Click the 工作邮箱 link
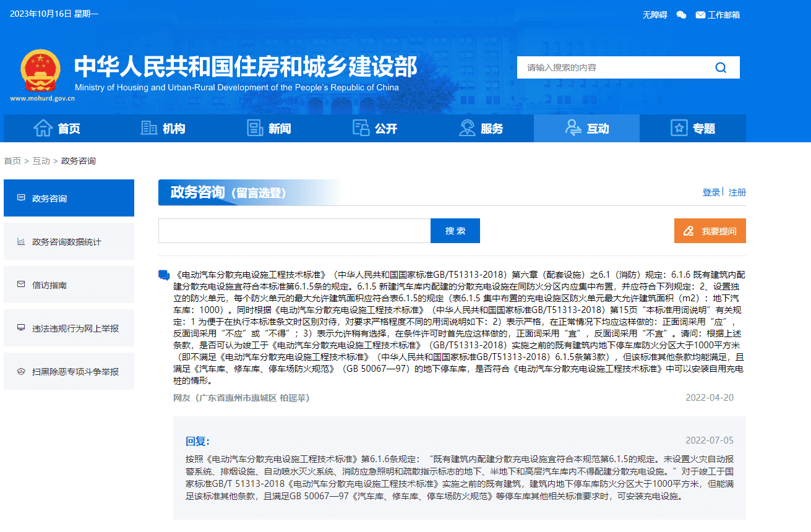Image resolution: width=811 pixels, height=532 pixels. pyautogui.click(x=724, y=15)
